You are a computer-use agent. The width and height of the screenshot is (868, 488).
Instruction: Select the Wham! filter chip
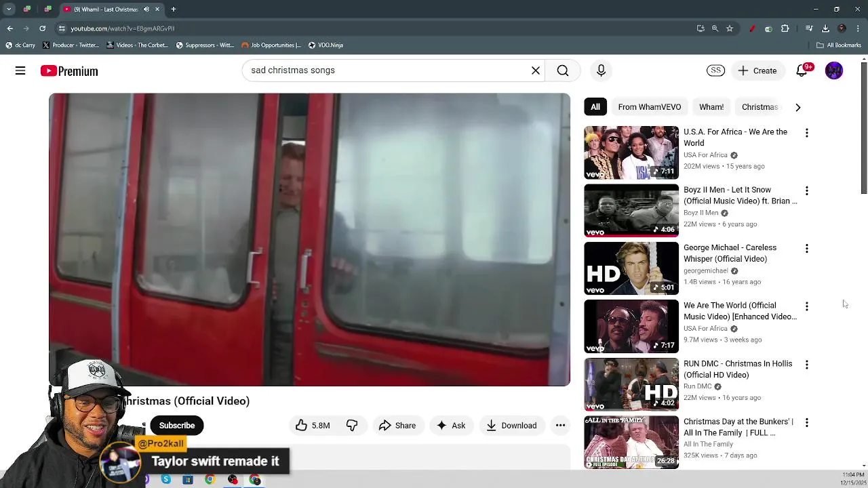click(711, 107)
